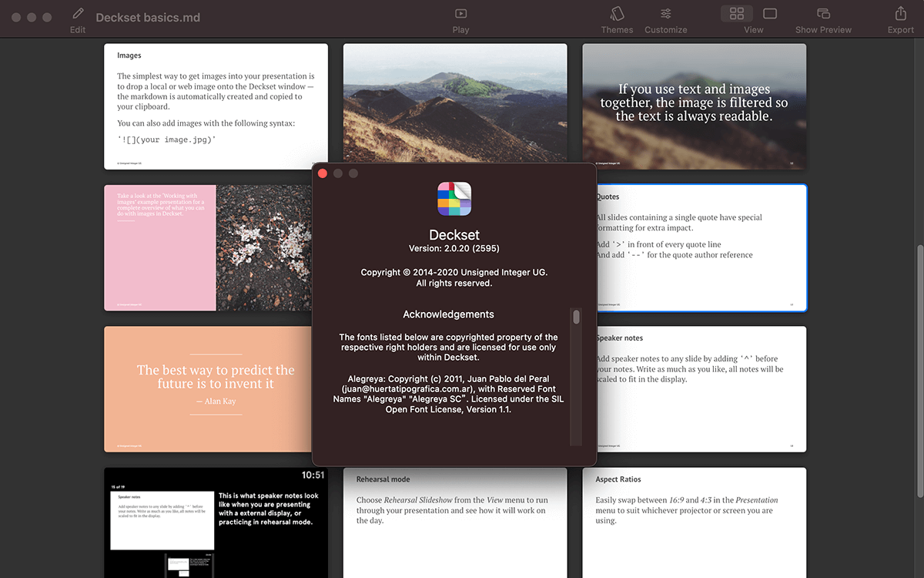
Task: Close the About Deckset dialog
Action: [x=323, y=173]
